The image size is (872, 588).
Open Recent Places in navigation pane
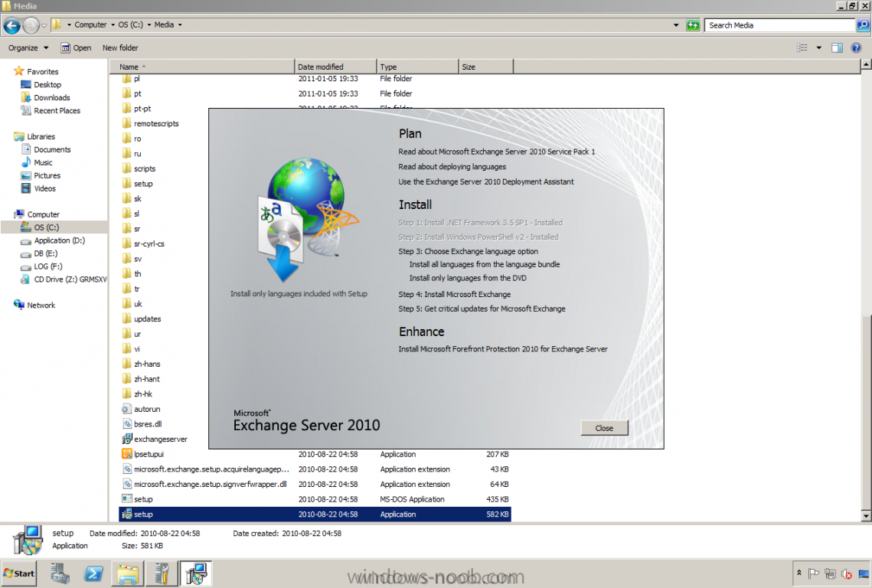(57, 111)
